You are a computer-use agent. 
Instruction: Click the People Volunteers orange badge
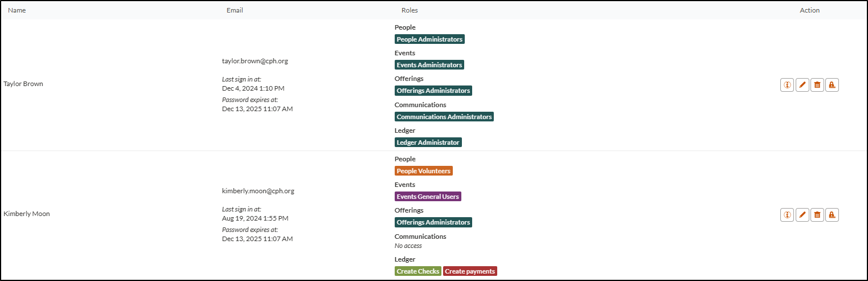pos(423,171)
